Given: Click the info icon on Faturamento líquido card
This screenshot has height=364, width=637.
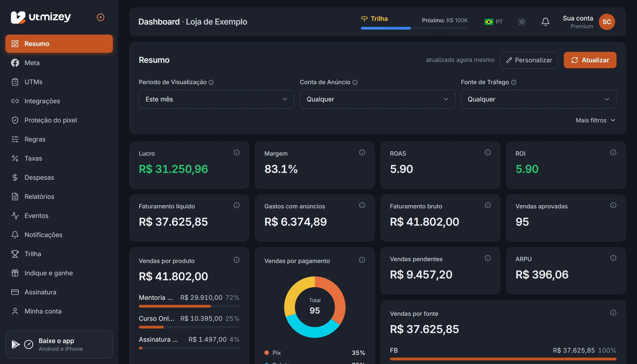Looking at the screenshot, I should coord(237,205).
